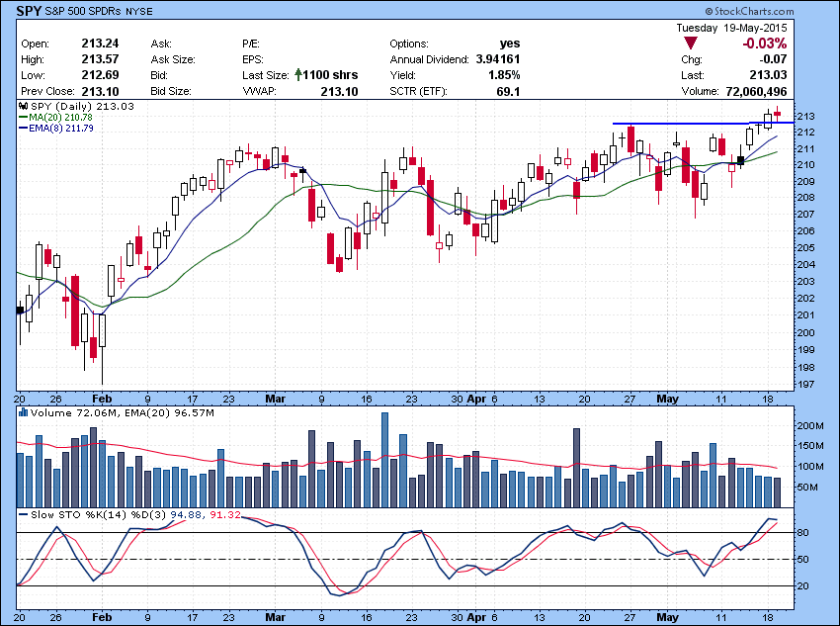Click the stochastic %K value 94.88
Screen dimensions: 840x626
pos(186,514)
